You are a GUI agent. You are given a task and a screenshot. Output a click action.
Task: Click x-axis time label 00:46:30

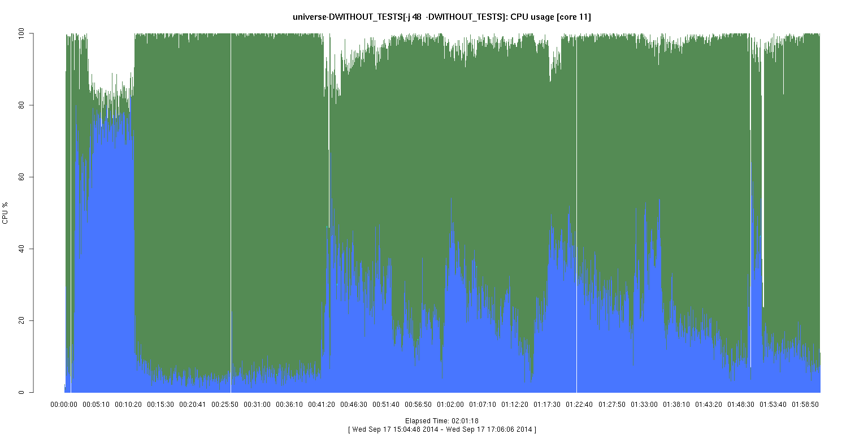[354, 405]
